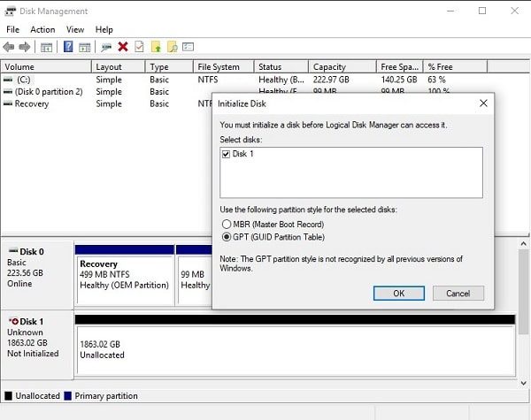This screenshot has width=531, height=420.
Task: Sort by the % Free column header
Action: click(x=456, y=66)
